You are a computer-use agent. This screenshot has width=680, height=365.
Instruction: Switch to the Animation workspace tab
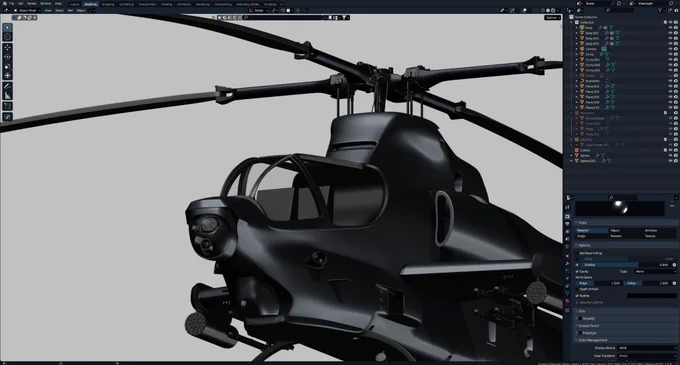click(x=184, y=4)
